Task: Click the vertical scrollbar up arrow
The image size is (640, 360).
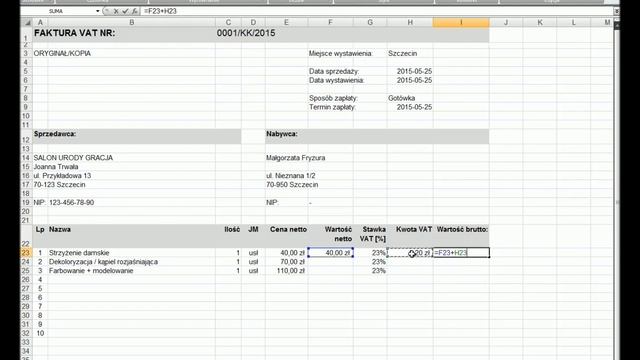Action: 617,25
